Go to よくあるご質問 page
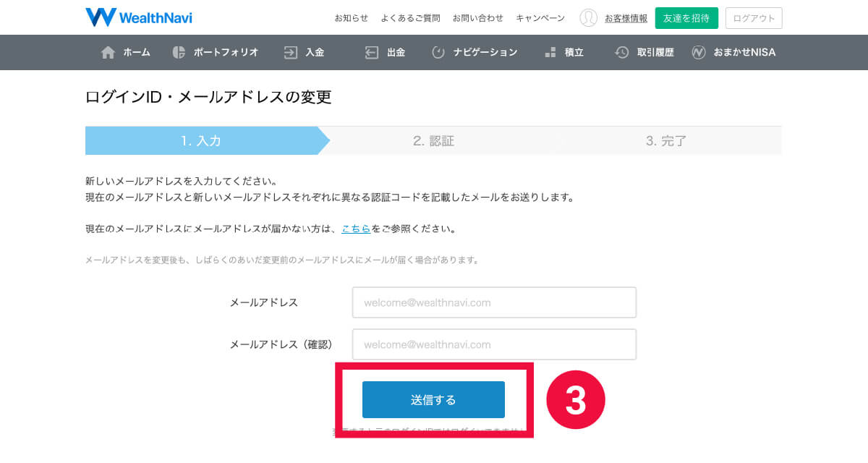 [x=410, y=18]
